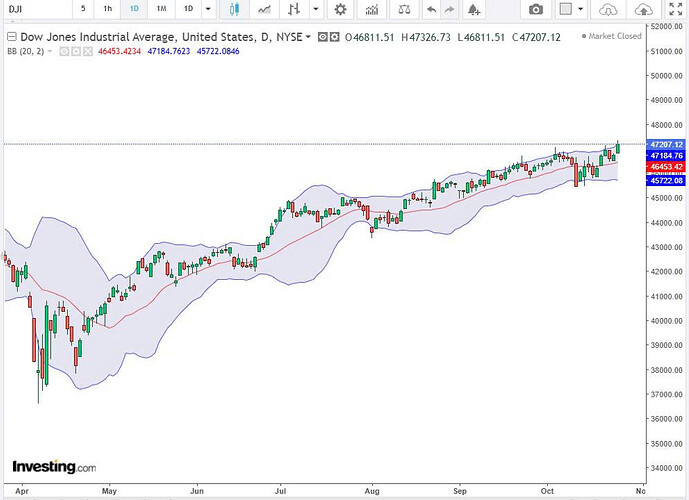
Task: Select the 1M interval
Action: [161, 9]
